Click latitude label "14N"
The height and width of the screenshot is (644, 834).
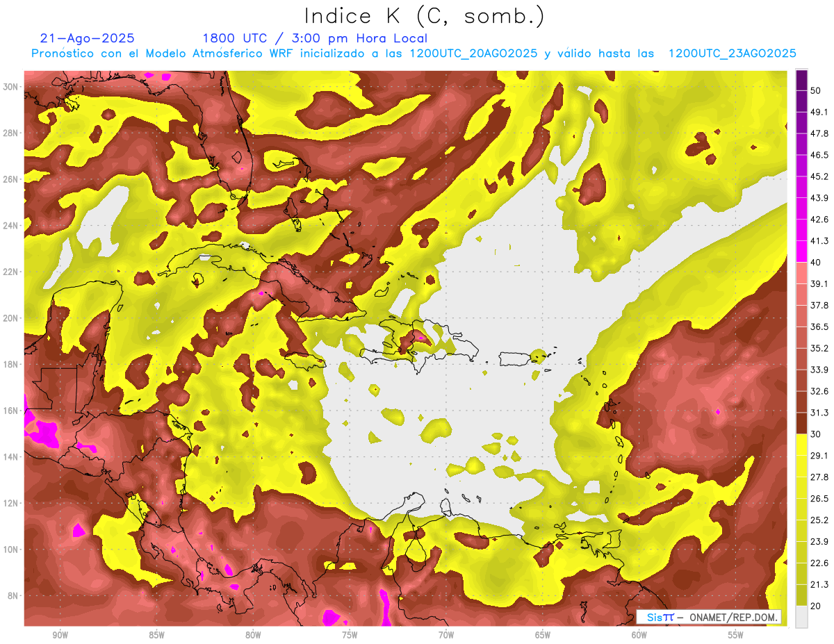pyautogui.click(x=12, y=457)
